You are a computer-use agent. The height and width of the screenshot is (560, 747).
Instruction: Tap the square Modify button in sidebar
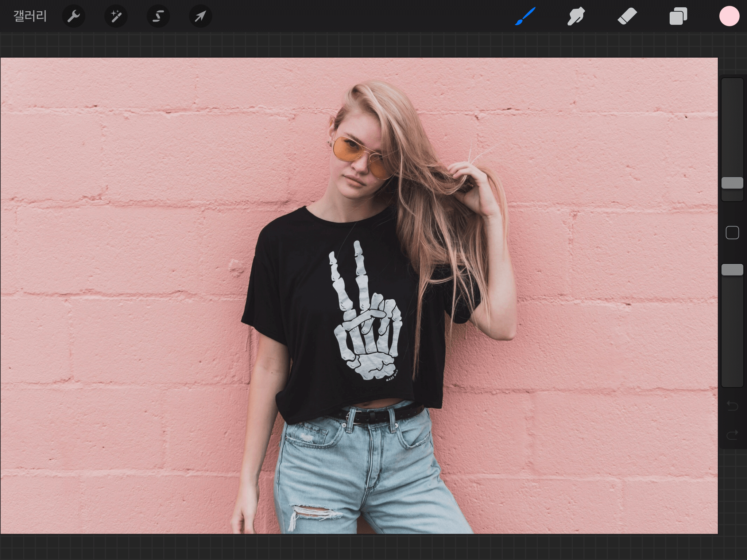click(732, 233)
